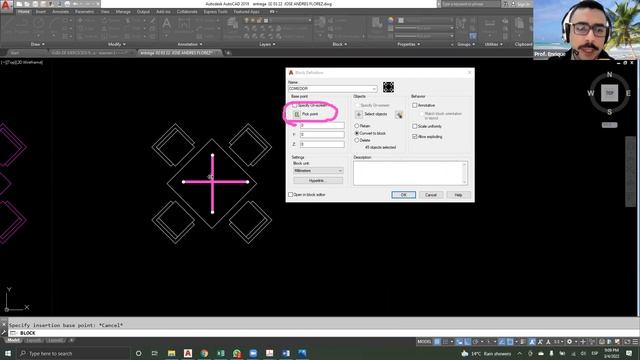The width and height of the screenshot is (640, 360).
Task: Open WCS dropdown below ViewCube
Action: tap(609, 125)
